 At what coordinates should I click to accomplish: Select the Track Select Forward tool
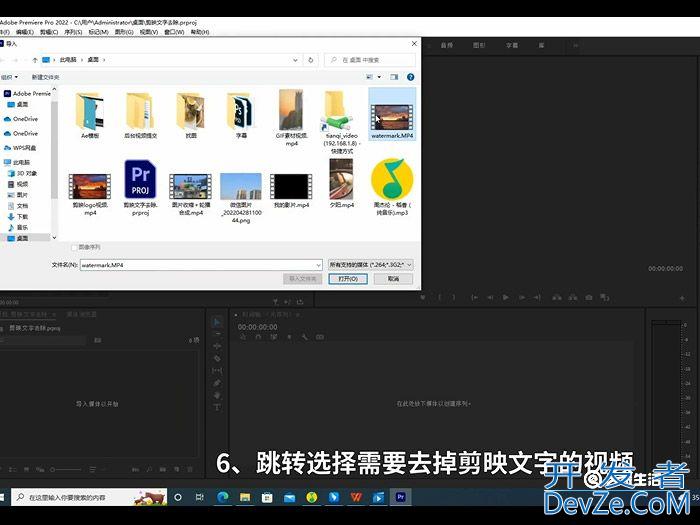(x=217, y=334)
